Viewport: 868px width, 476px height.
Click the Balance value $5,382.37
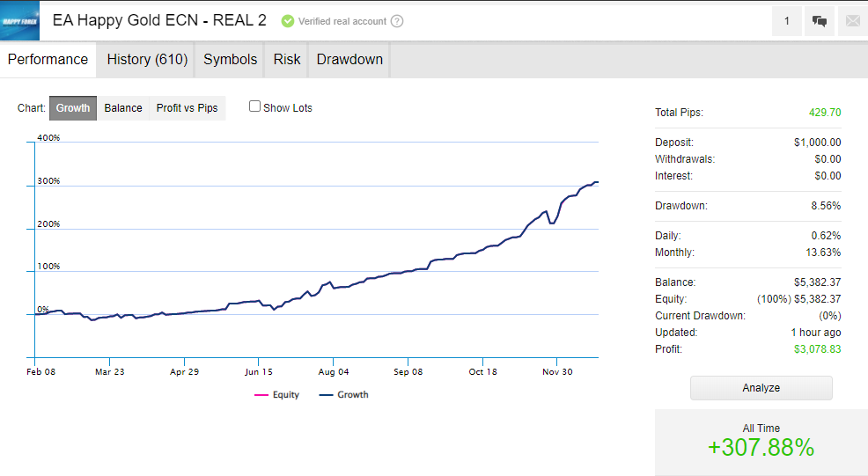(x=818, y=282)
